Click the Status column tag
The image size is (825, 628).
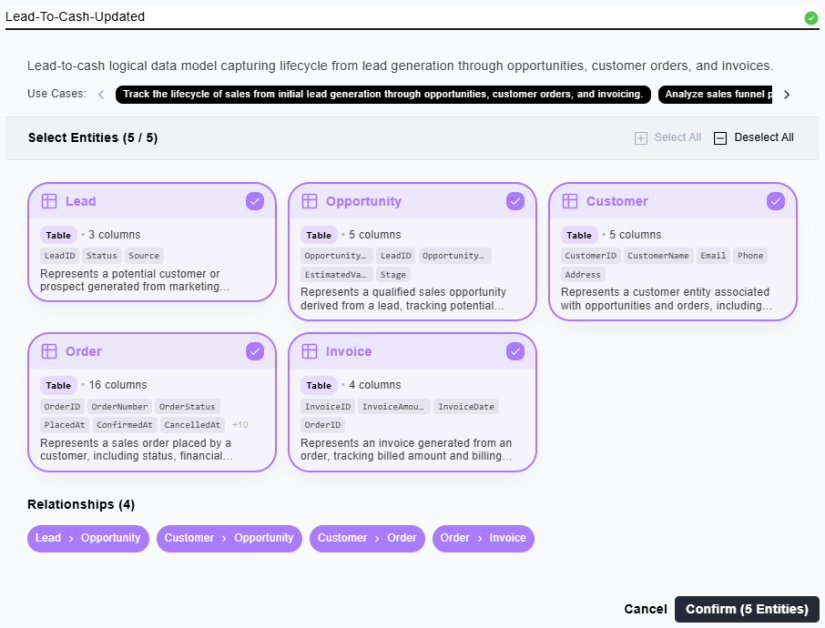tap(102, 256)
